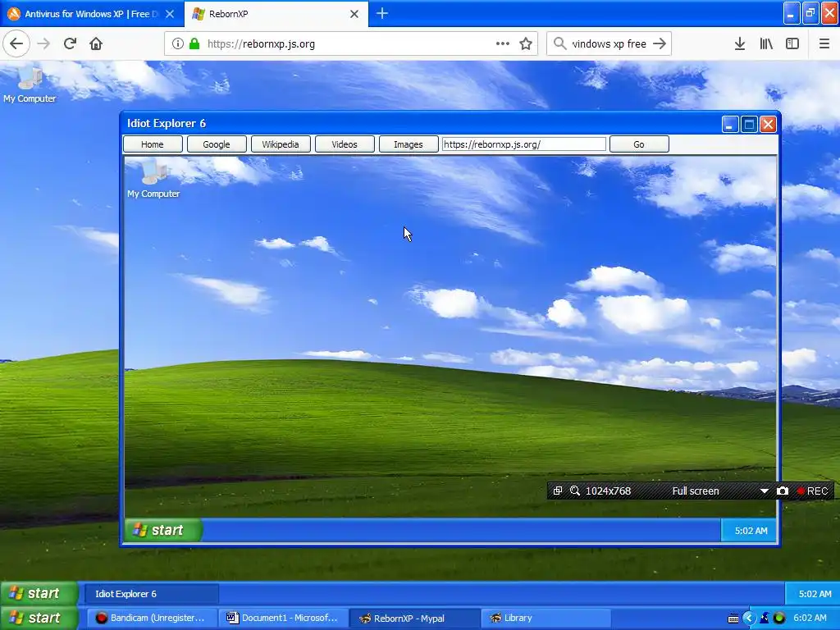Click the 'windows xp free' search field

point(609,44)
